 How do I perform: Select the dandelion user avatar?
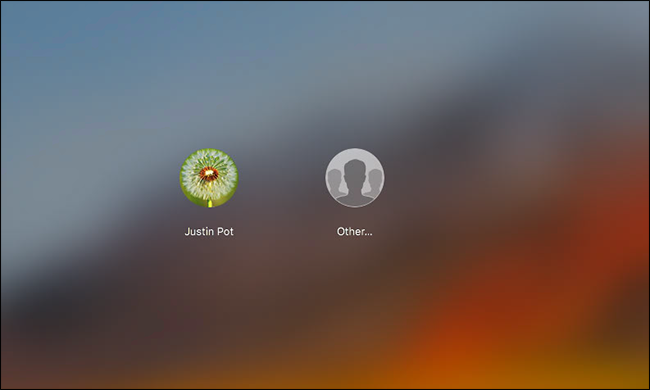[209, 178]
